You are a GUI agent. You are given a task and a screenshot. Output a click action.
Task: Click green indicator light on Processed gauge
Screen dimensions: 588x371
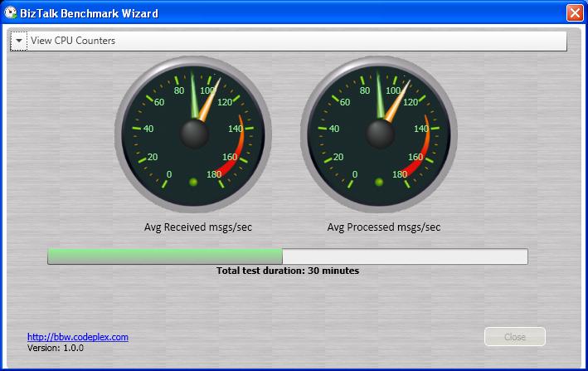[379, 183]
